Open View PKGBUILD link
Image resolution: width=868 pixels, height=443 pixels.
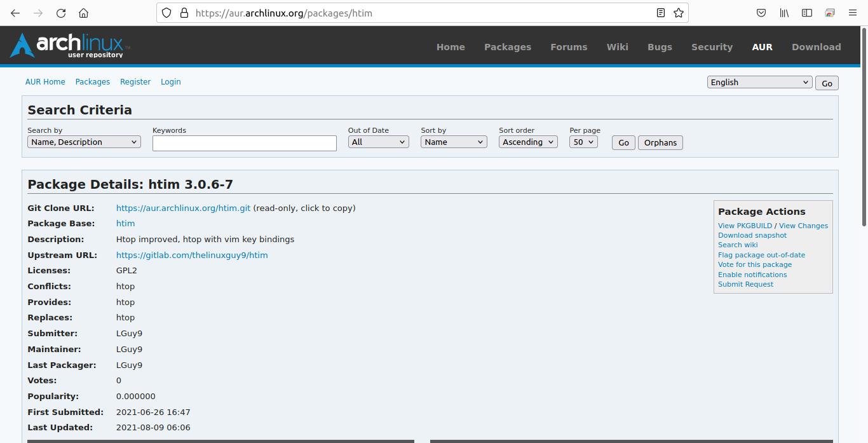click(745, 226)
